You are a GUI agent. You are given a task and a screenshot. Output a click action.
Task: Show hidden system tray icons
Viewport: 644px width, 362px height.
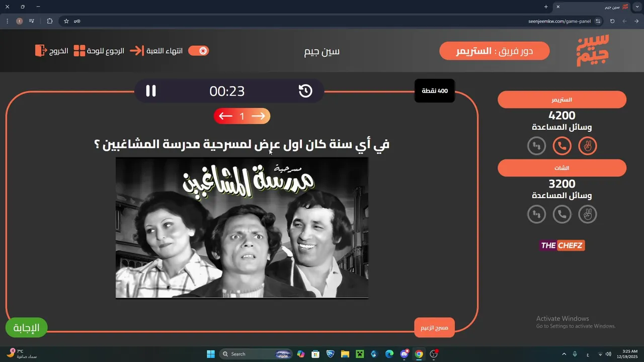pyautogui.click(x=564, y=354)
